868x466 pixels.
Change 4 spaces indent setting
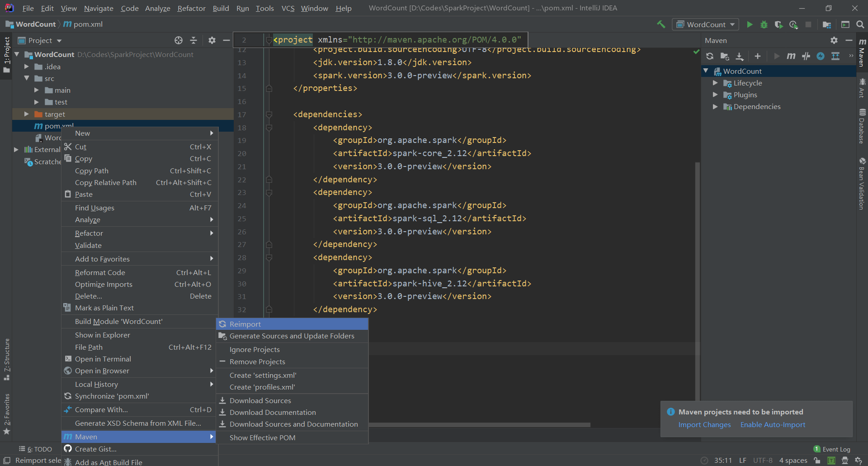[793, 461]
